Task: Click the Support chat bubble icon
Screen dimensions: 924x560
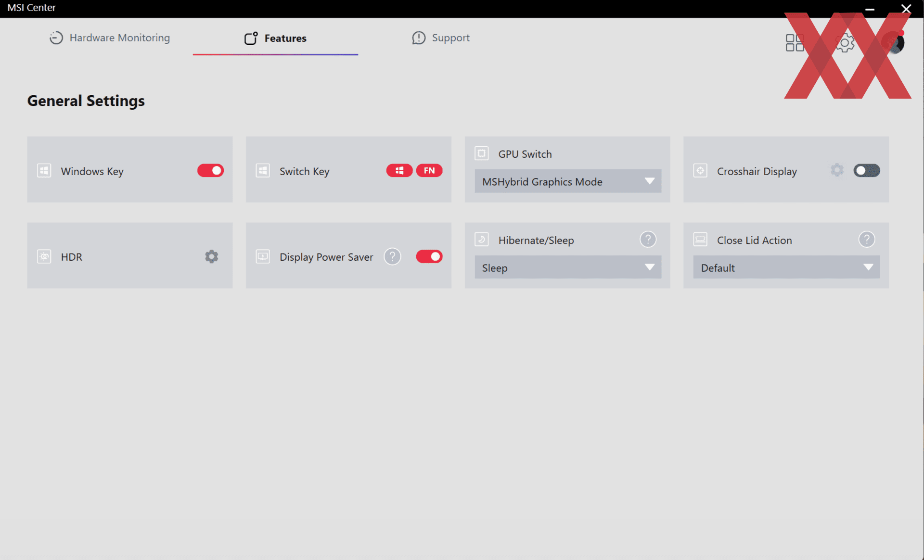Action: 419,38
